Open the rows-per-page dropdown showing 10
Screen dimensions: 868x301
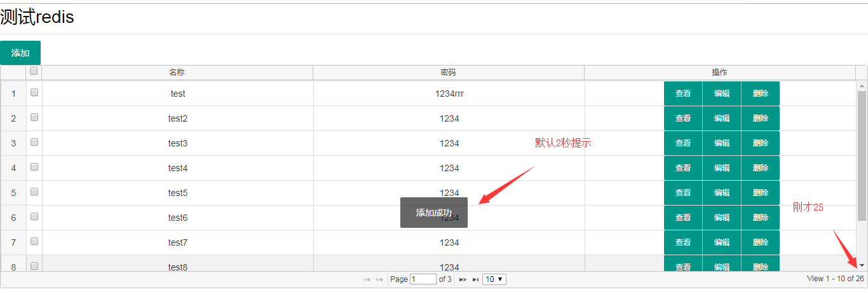pos(494,279)
